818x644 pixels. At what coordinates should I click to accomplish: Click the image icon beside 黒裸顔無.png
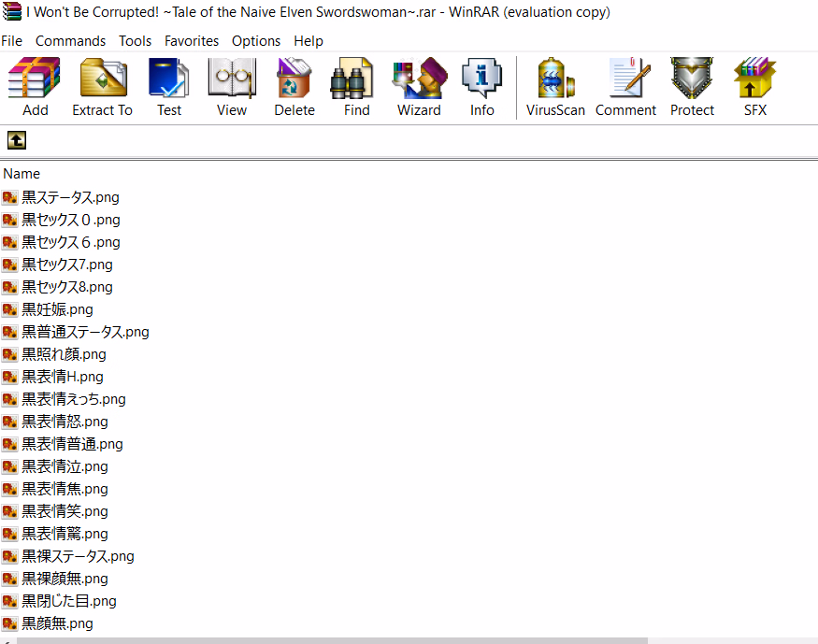coord(10,579)
